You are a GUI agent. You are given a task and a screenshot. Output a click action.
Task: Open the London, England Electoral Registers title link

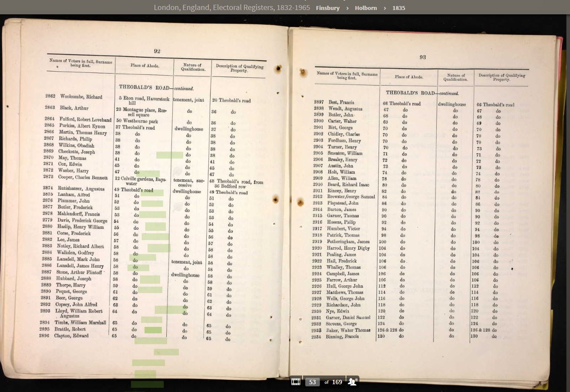[x=232, y=8]
